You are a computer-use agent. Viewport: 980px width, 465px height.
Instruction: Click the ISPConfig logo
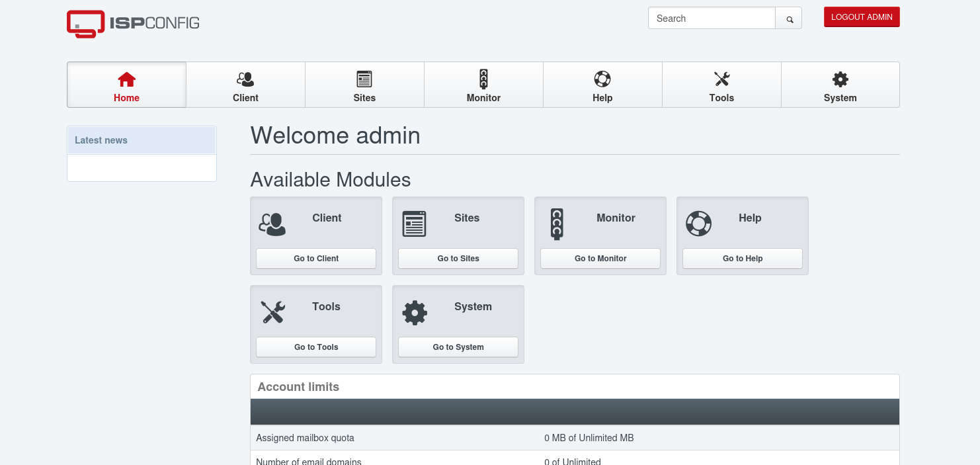133,23
